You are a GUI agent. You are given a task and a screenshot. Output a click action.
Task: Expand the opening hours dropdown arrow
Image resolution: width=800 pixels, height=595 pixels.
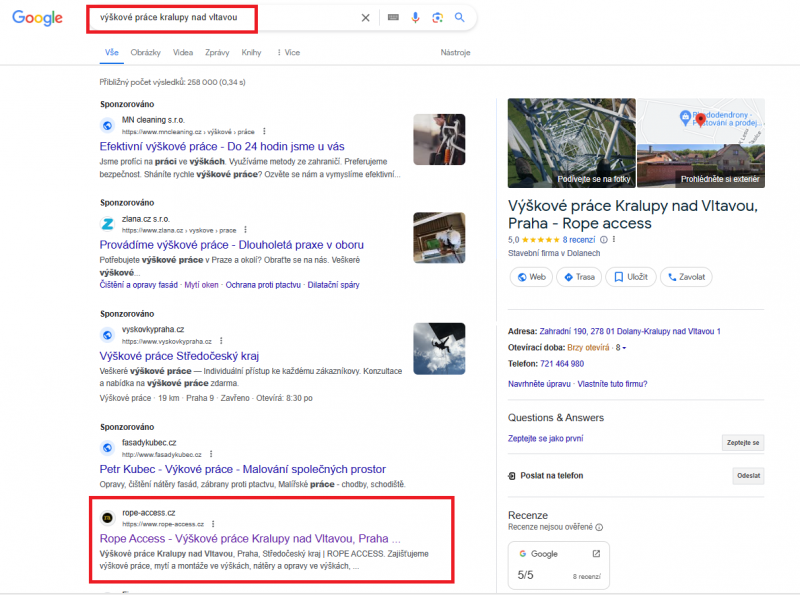pos(624,348)
